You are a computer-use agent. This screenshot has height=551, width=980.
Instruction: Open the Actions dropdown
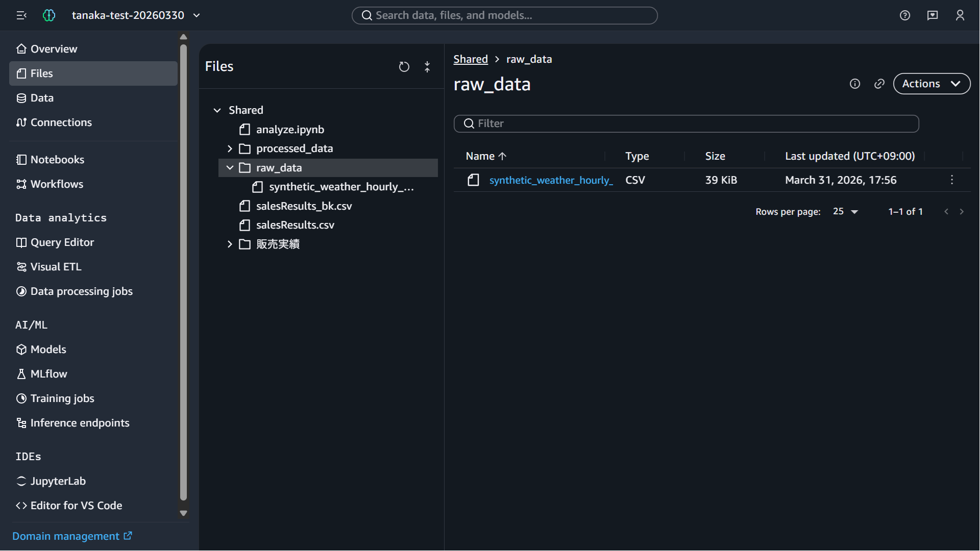click(x=932, y=84)
